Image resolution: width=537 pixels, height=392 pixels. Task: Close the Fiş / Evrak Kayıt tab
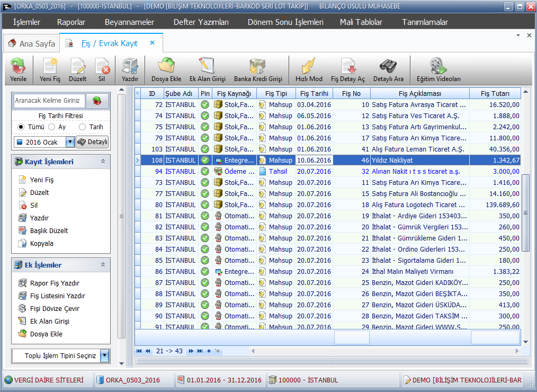(153, 43)
